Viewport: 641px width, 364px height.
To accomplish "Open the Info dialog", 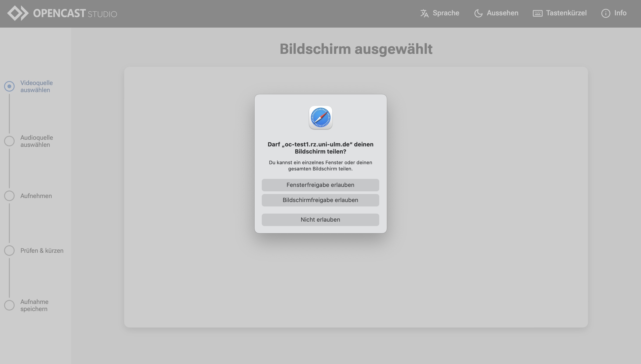I will click(x=614, y=13).
